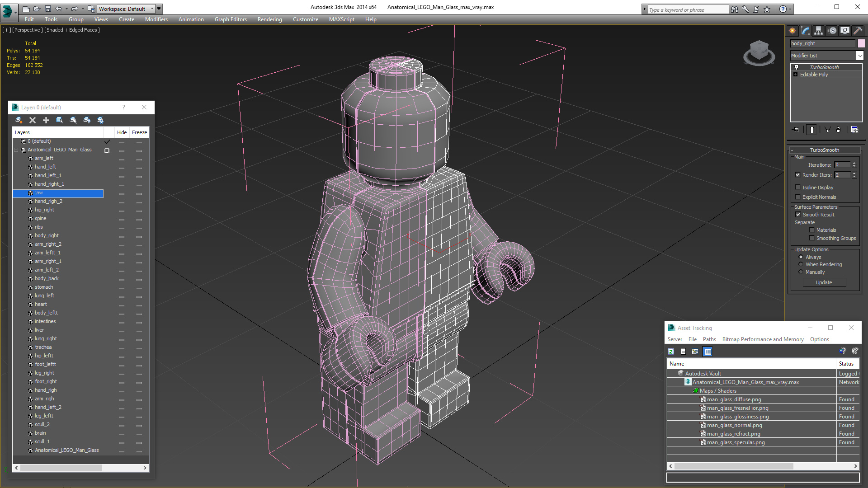Viewport: 868px width, 488px height.
Task: Open the Modifiers menu
Action: click(x=156, y=19)
